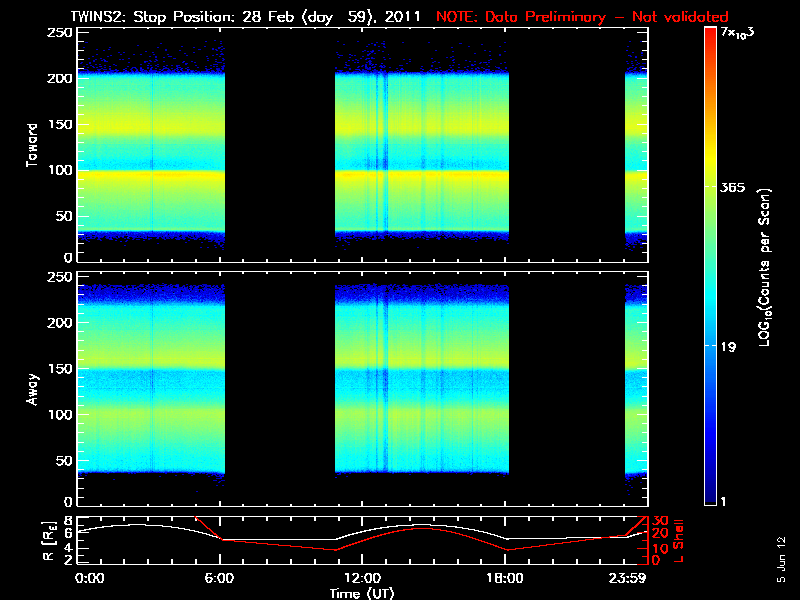This screenshot has height=600, width=800.
Task: Click the dark blue bottom of the color bar
Action: (x=710, y=495)
